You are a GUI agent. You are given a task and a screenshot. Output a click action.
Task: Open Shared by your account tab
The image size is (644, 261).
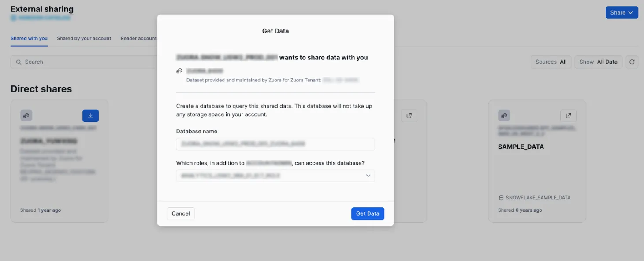click(84, 38)
